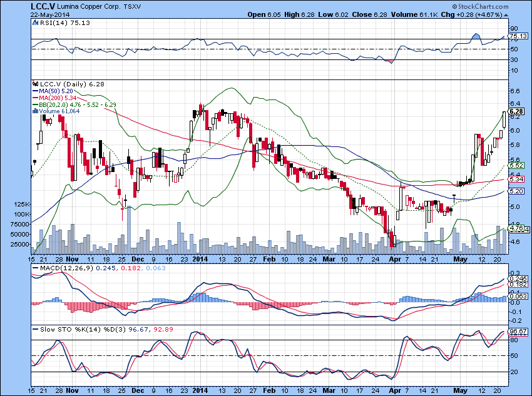Click the 0.245 MACD value tag on right
The width and height of the screenshot is (532, 396).
pyautogui.click(x=518, y=278)
